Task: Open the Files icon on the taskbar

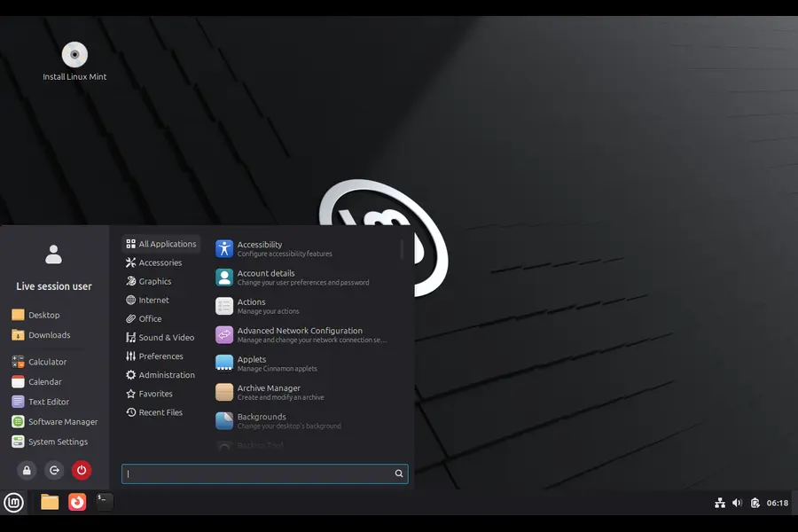Action: pyautogui.click(x=50, y=502)
